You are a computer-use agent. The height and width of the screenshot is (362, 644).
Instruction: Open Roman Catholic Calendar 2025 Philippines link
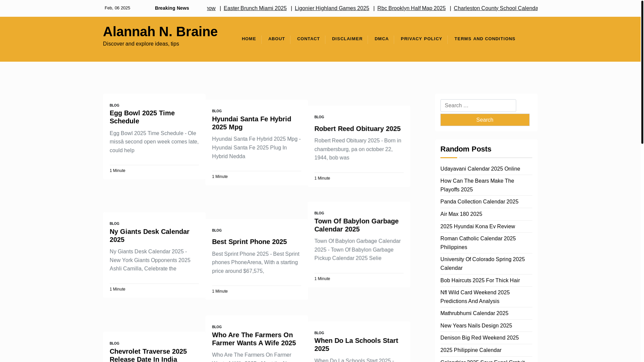point(478,243)
